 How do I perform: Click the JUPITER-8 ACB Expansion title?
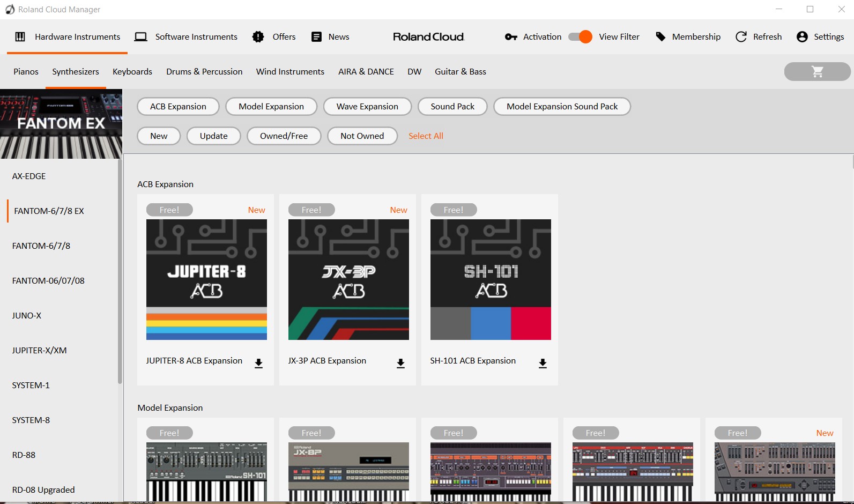[x=194, y=361]
